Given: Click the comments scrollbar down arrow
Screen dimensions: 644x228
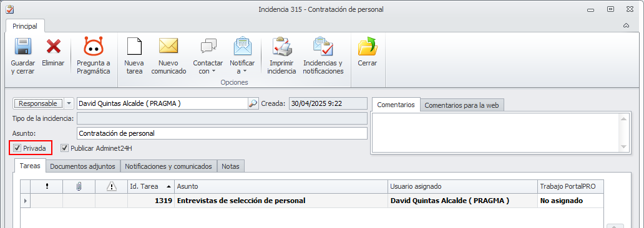Looking at the screenshot, I should point(623,147).
